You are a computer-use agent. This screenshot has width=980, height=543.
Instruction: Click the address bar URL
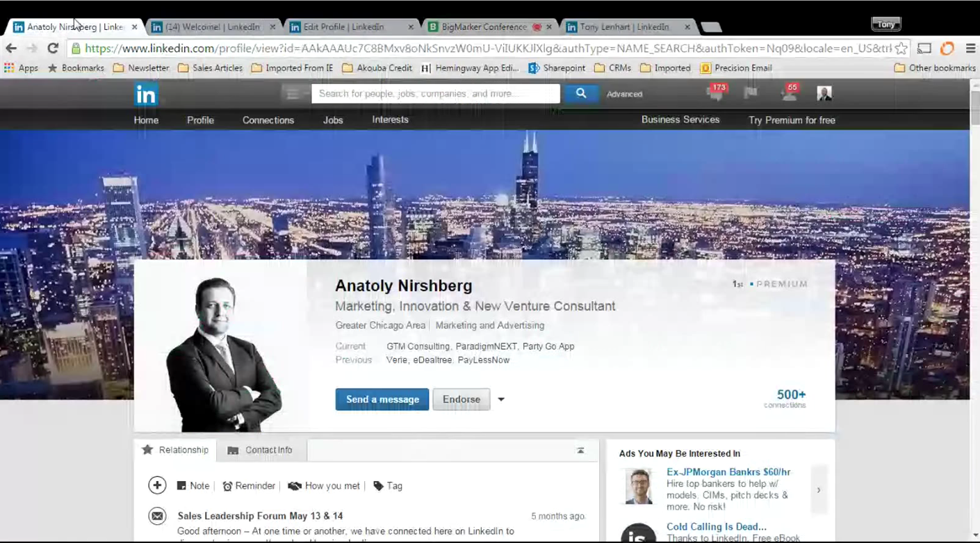[488, 48]
